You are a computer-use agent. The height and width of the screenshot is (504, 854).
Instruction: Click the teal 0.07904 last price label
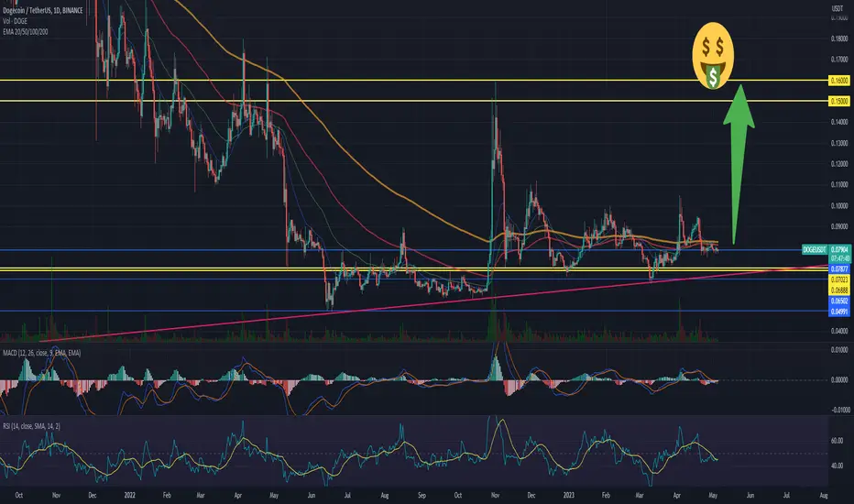point(839,249)
